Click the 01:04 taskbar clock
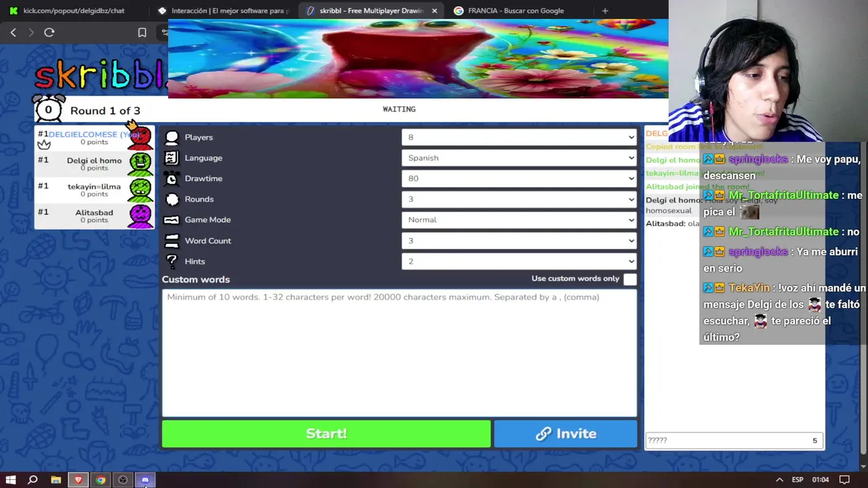The width and height of the screenshot is (868, 488). point(821,480)
